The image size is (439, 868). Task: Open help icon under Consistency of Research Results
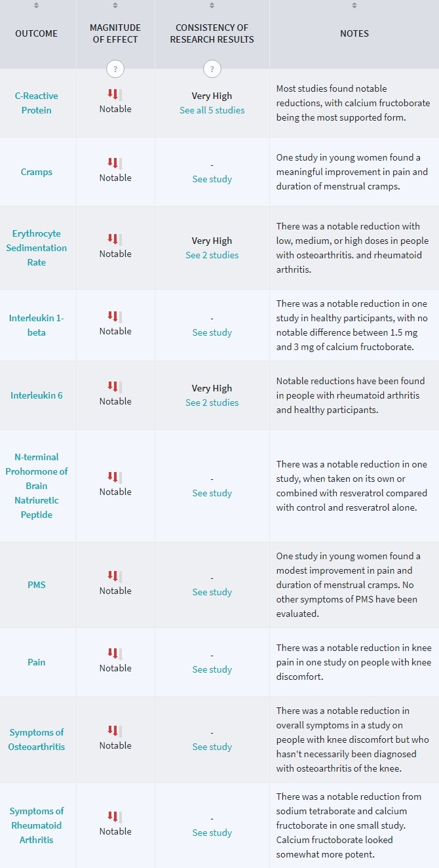pyautogui.click(x=212, y=69)
